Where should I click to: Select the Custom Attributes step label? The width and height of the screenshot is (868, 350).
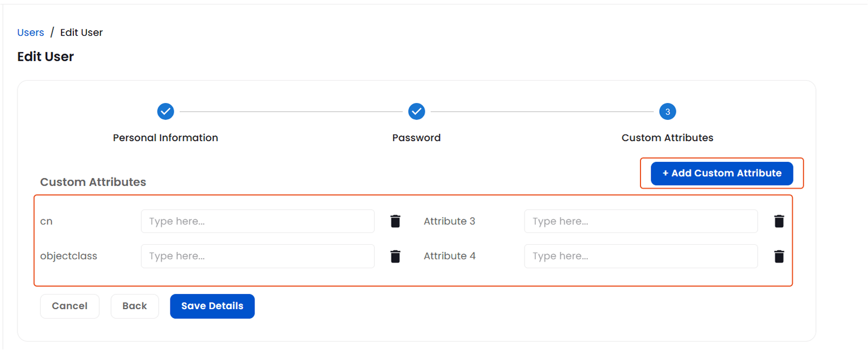[x=667, y=137]
